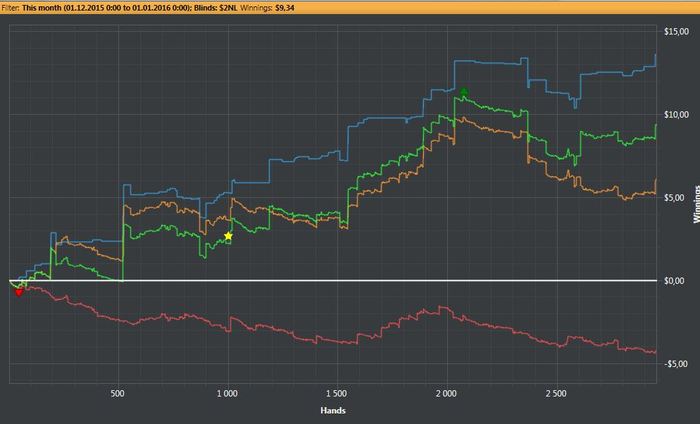Click the "1 000" hands axis label
The width and height of the screenshot is (700, 424).
227,394
